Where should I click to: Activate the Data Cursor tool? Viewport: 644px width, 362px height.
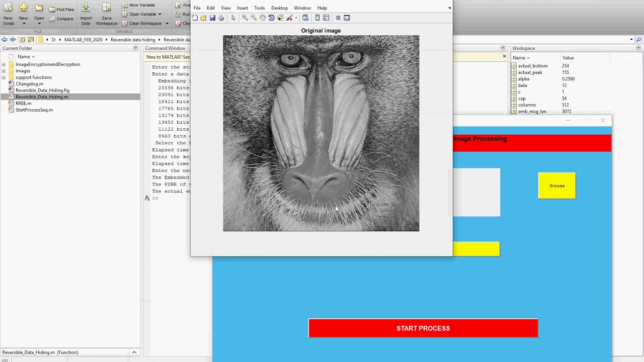click(x=280, y=18)
